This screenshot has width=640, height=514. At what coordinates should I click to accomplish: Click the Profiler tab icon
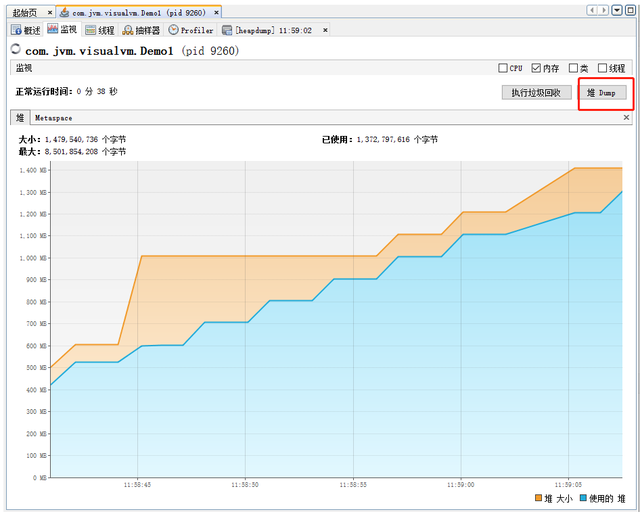click(x=174, y=30)
